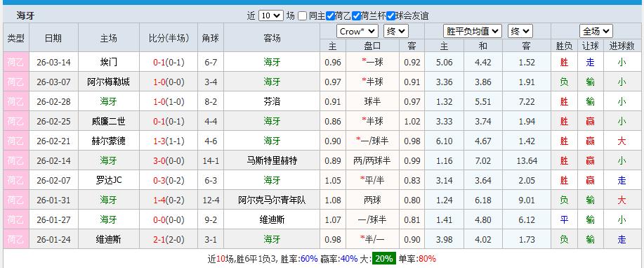Click handicap 球半 in 芬洛 row
The width and height of the screenshot is (644, 268).
(372, 102)
